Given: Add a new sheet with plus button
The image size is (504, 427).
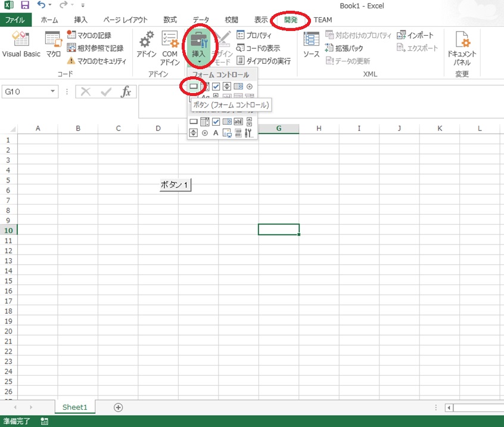Looking at the screenshot, I should click(119, 407).
